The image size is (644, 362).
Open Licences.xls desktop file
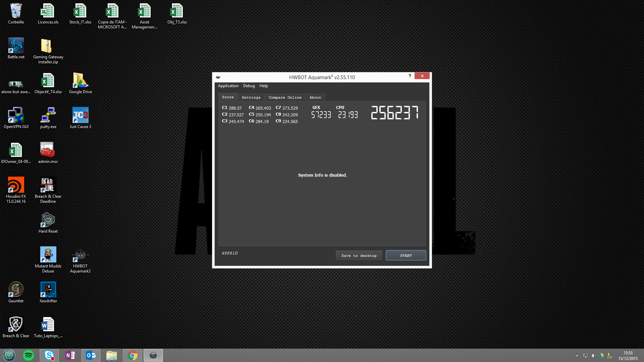tap(48, 14)
